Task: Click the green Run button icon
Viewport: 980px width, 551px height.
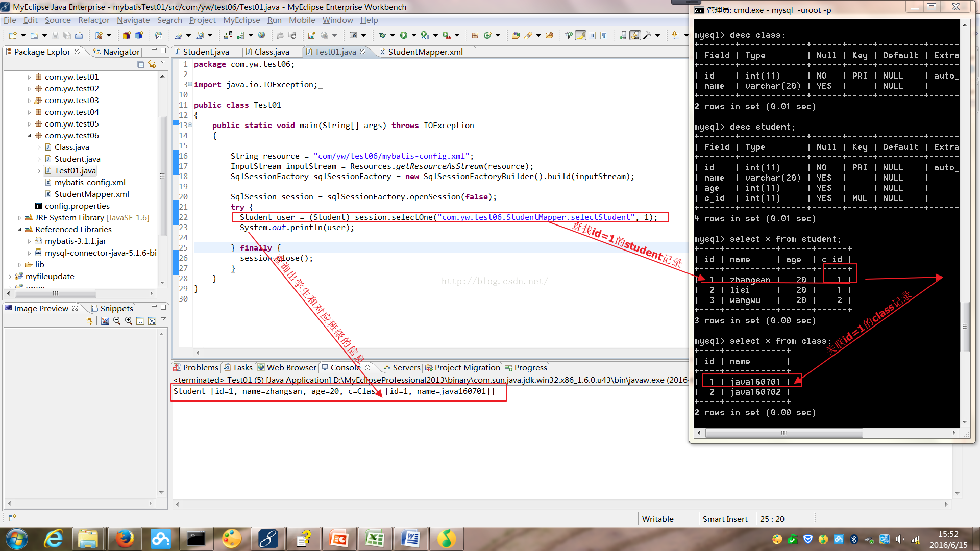Action: coord(404,35)
